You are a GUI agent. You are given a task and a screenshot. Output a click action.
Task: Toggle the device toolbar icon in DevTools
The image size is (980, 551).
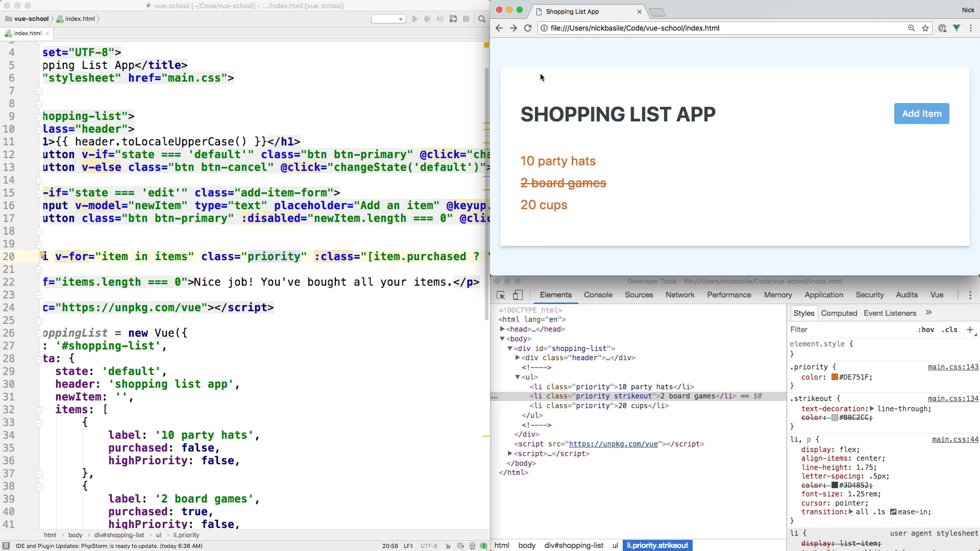coord(518,295)
